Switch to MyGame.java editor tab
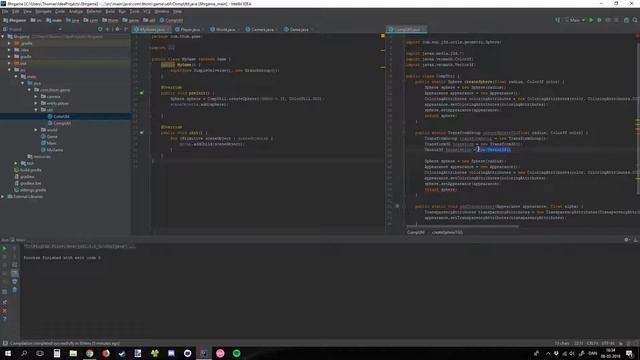Viewport: 640px width, 360px height. (151, 29)
